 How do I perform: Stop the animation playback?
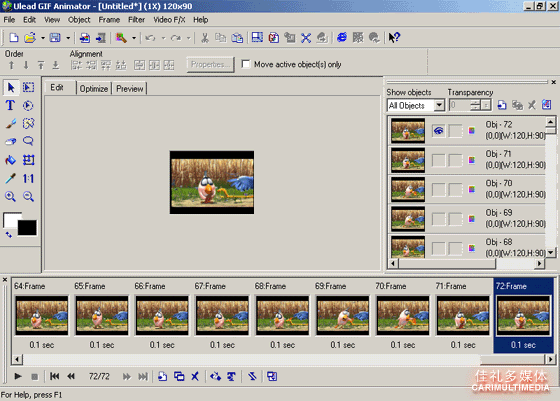(x=34, y=376)
